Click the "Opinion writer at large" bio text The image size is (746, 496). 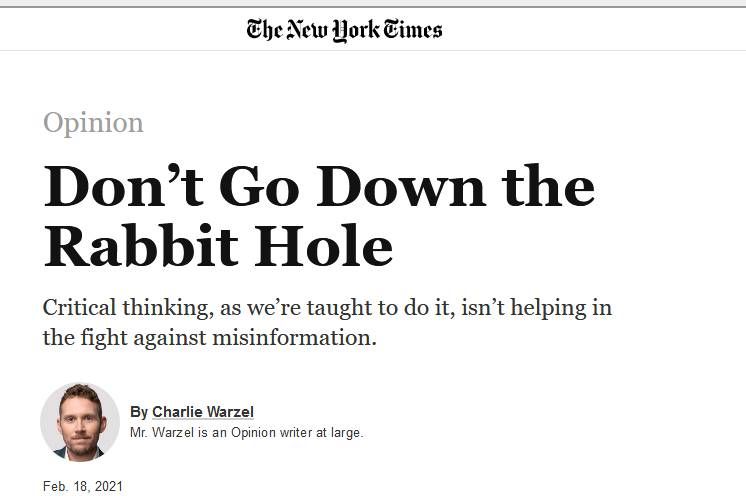click(297, 433)
